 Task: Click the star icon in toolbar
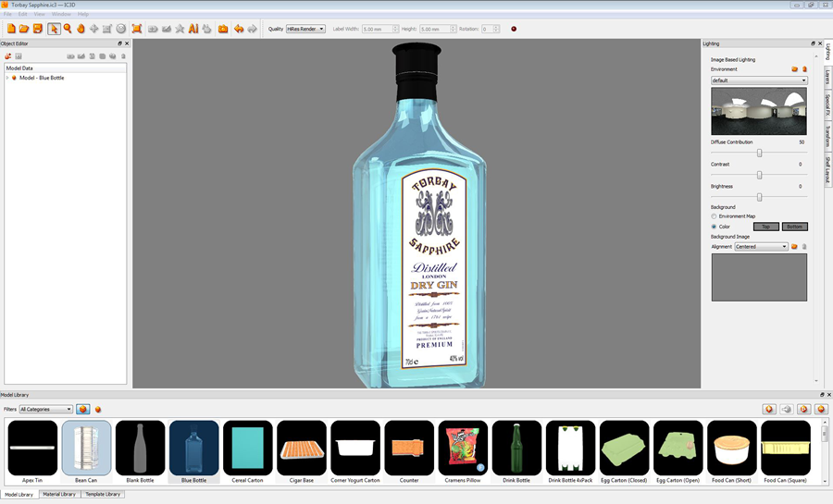pos(180,29)
